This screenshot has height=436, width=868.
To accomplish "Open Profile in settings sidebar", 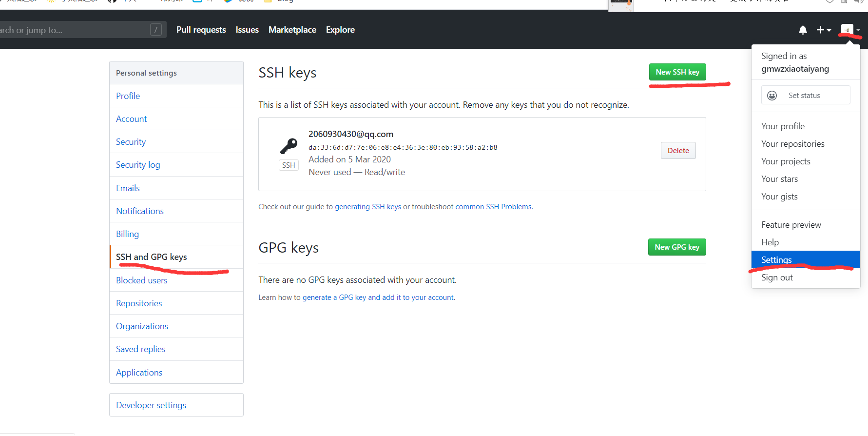I will (x=176, y=96).
